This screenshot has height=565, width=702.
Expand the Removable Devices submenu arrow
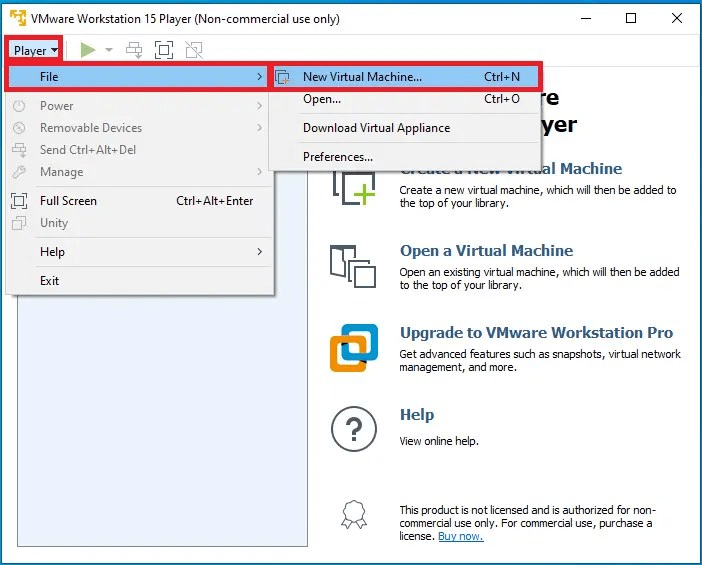(x=260, y=128)
